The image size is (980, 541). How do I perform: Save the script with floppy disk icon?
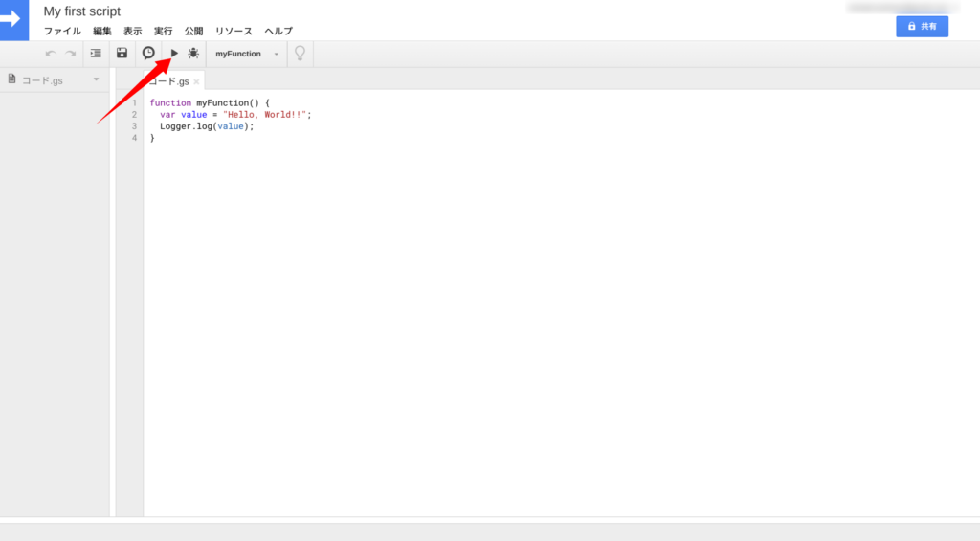point(122,54)
